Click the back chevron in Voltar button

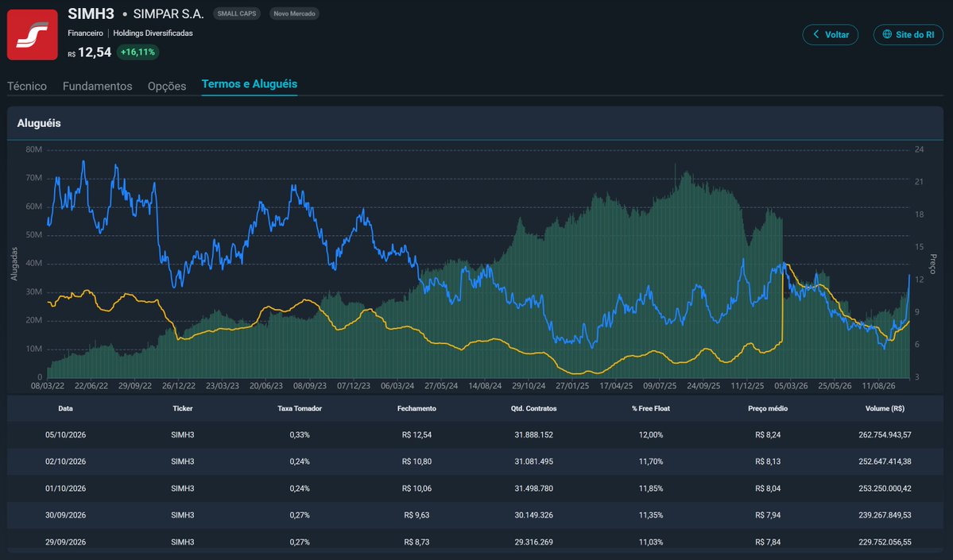816,35
